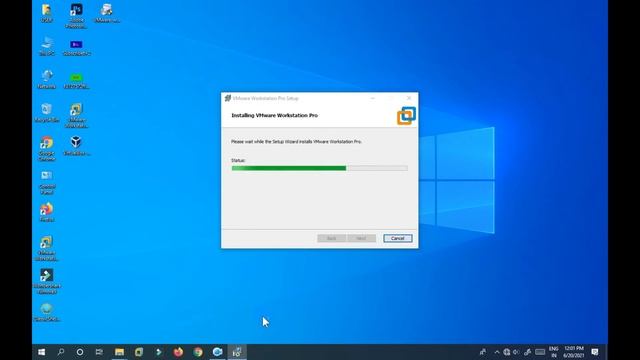Open the Windows Start menu
640x360 pixels.
(x=42, y=352)
